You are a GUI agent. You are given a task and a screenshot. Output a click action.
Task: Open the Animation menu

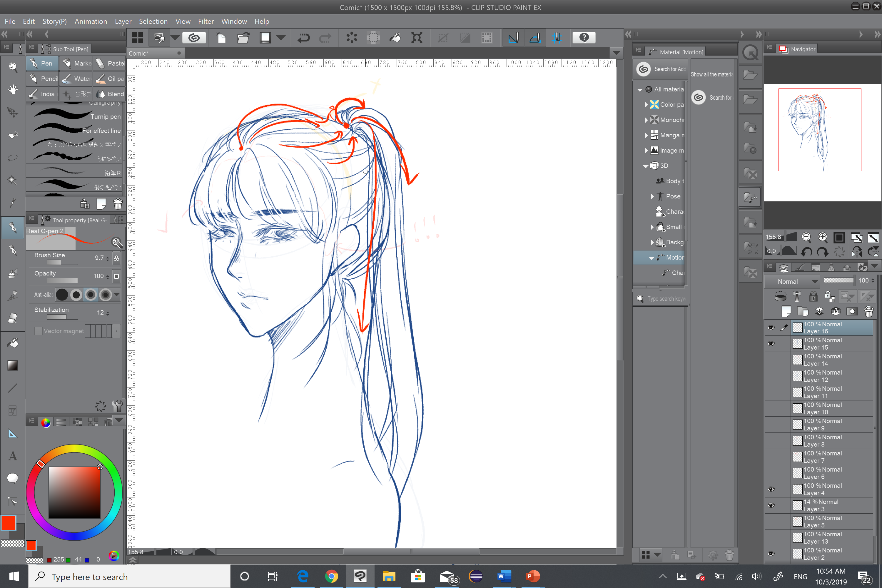[x=90, y=21]
